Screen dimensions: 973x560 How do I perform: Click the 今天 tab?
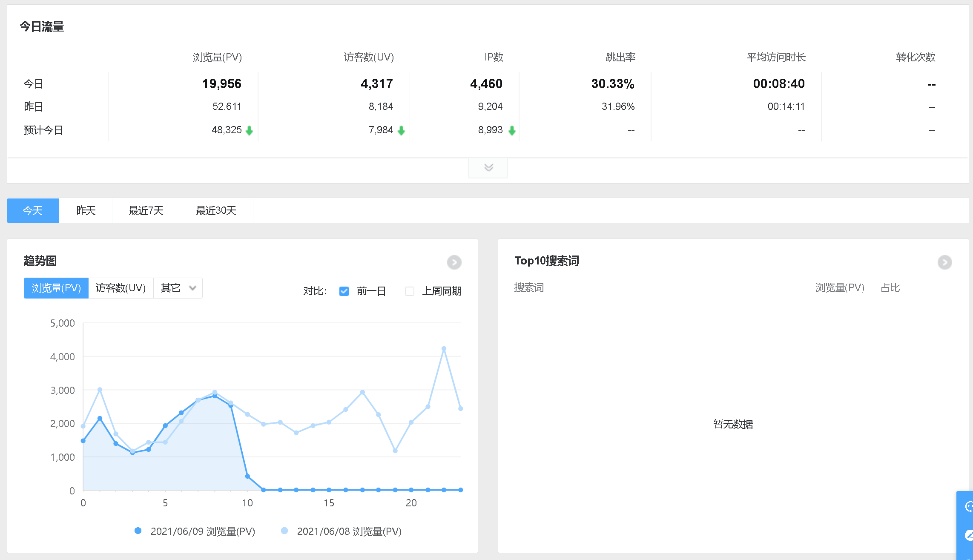pyautogui.click(x=33, y=210)
